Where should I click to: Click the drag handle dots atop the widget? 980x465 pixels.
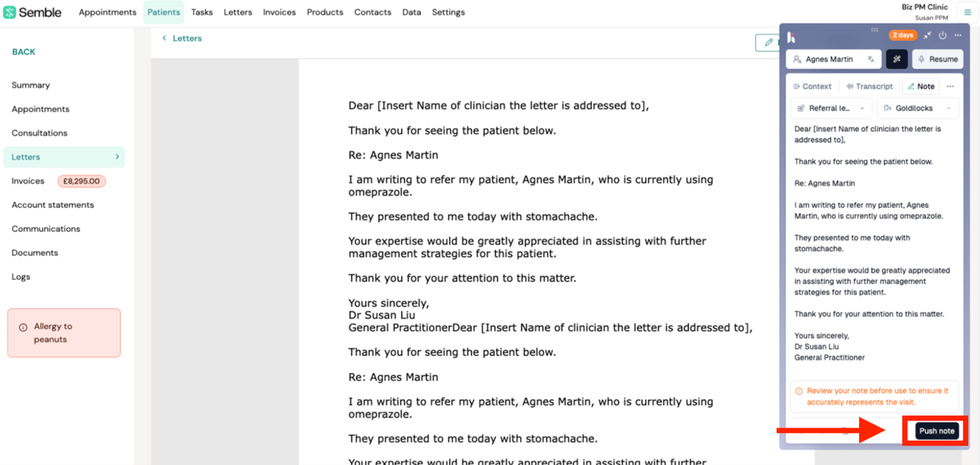pos(875,30)
